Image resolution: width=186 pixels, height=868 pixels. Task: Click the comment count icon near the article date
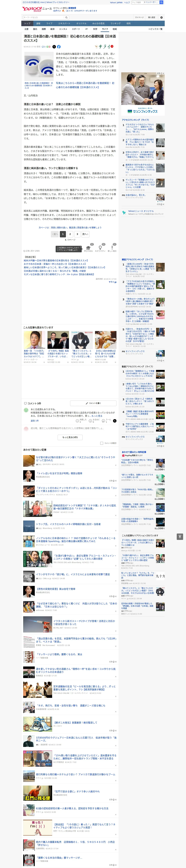tap(44, 47)
